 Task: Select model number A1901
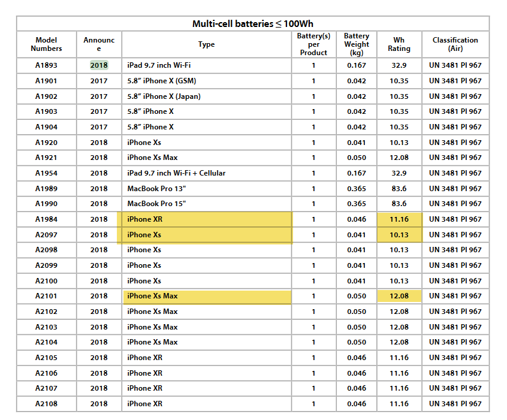(x=46, y=81)
